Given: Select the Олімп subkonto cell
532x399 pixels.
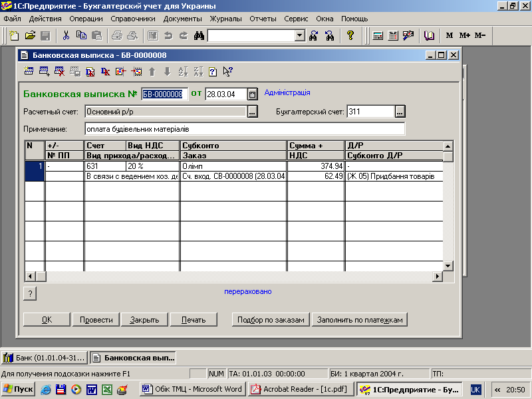Looking at the screenshot, I should point(233,166).
